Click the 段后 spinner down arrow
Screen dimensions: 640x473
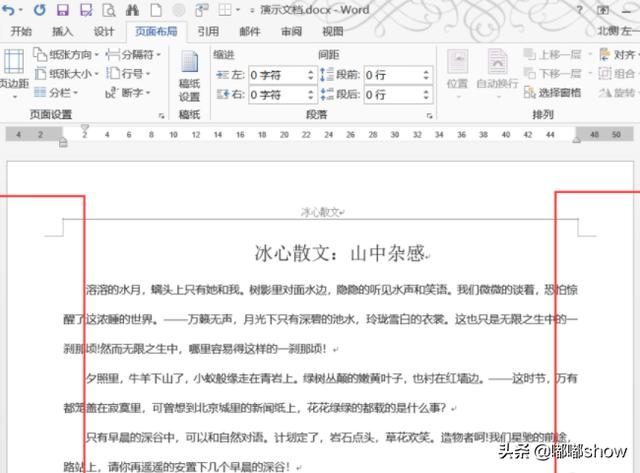coord(426,98)
